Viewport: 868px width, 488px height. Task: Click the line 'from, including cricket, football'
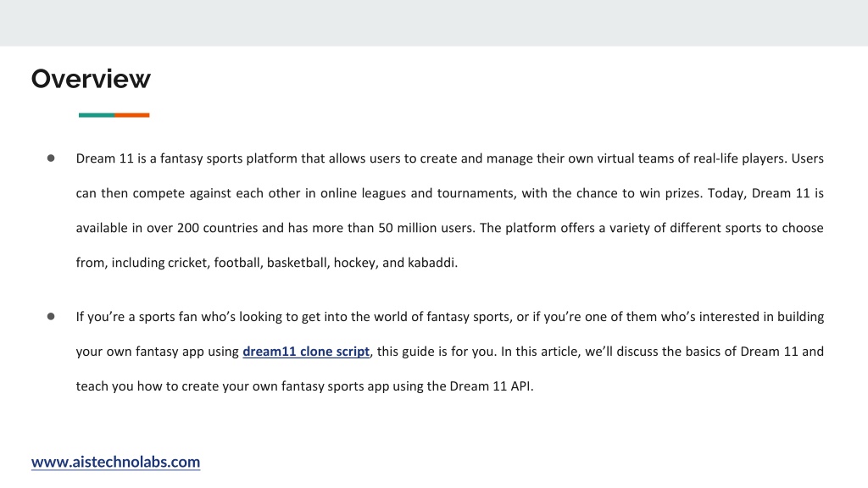pos(267,263)
